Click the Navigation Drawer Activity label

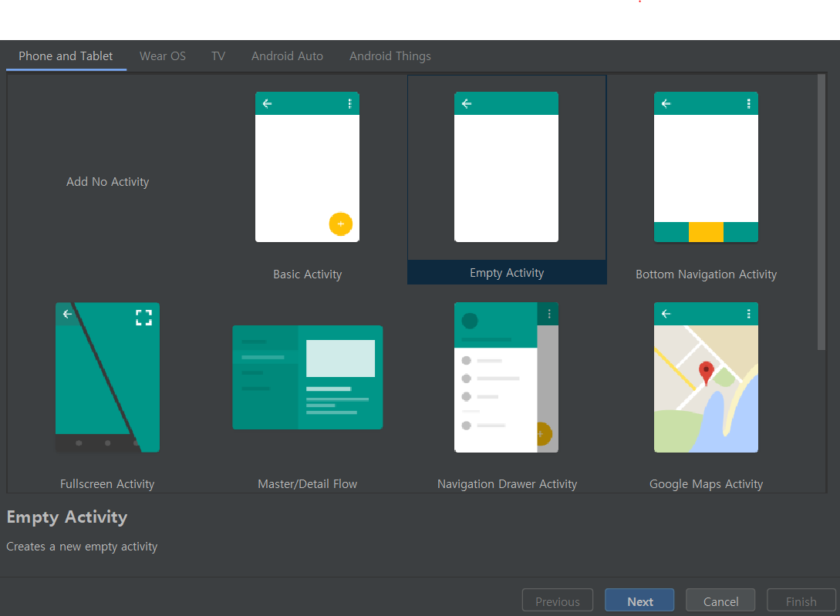point(507,484)
